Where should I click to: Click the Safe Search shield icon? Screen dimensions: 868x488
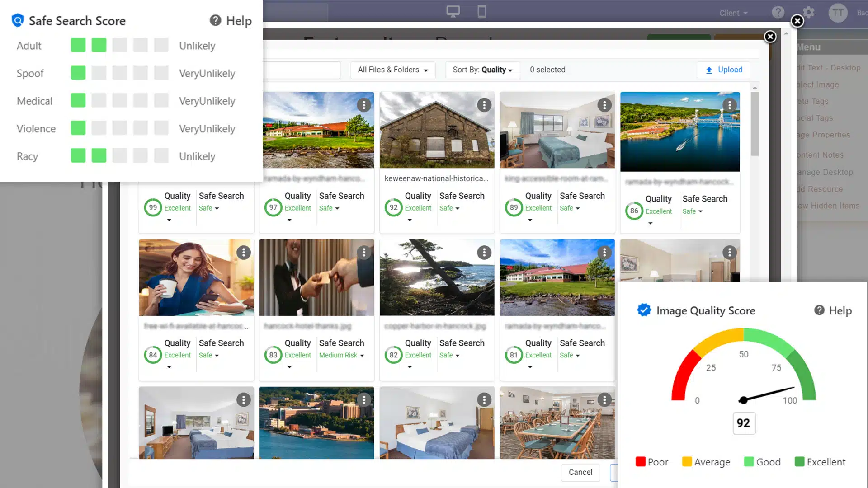(x=18, y=21)
